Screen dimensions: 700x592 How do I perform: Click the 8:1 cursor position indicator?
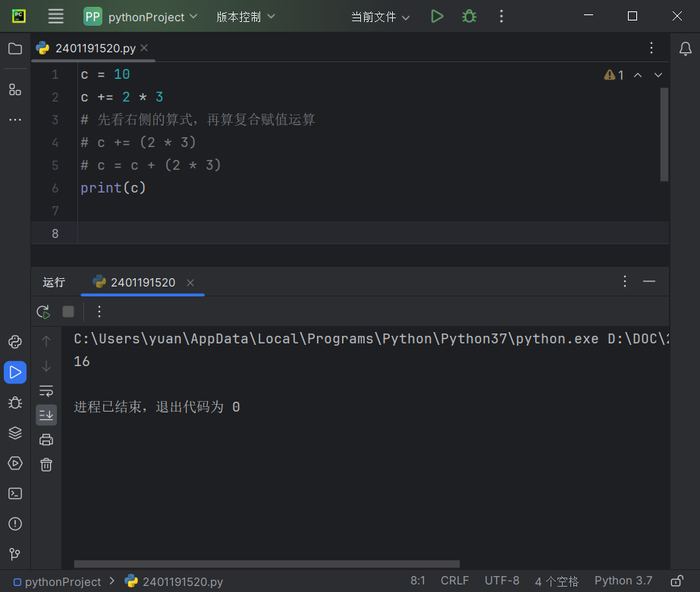pos(418,581)
